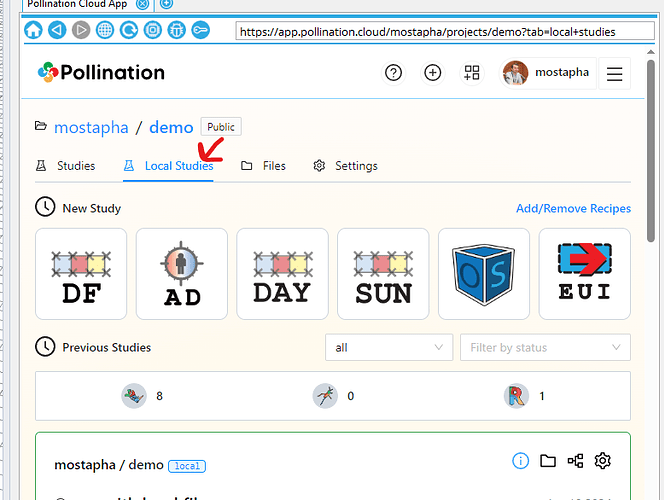Click the Previous Studies heading
This screenshot has height=500, width=664.
pyautogui.click(x=107, y=348)
